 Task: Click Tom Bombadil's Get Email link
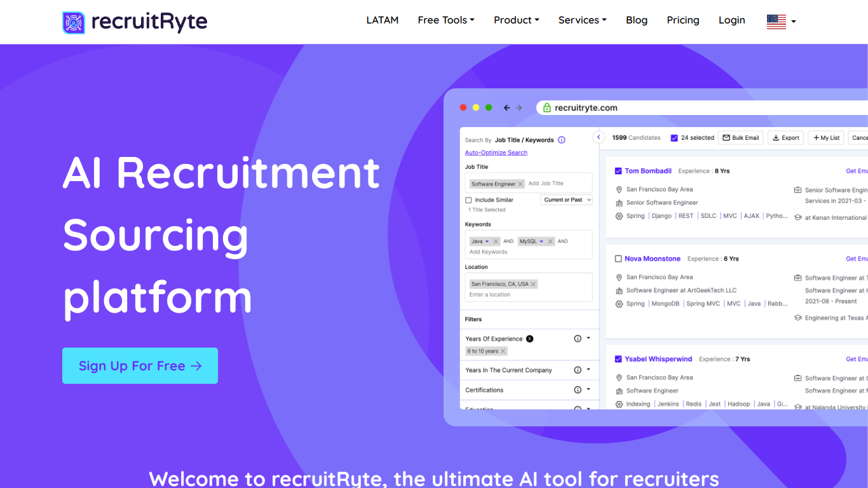click(x=857, y=171)
